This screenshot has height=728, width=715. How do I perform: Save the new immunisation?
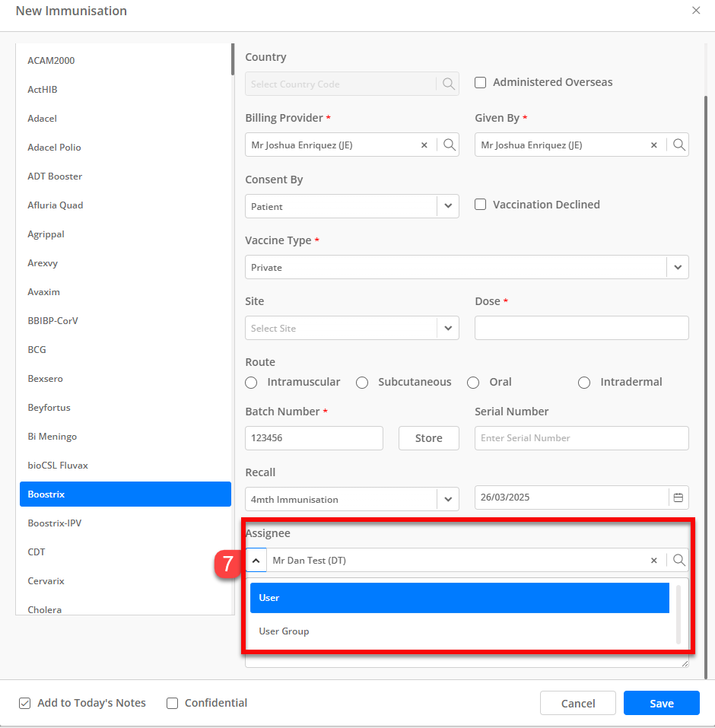coord(661,703)
